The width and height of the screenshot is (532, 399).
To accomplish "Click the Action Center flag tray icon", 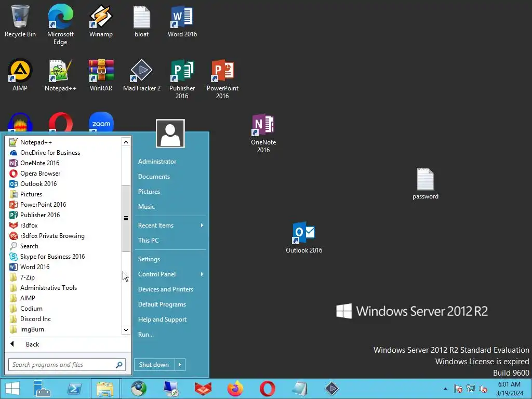I will (x=458, y=389).
